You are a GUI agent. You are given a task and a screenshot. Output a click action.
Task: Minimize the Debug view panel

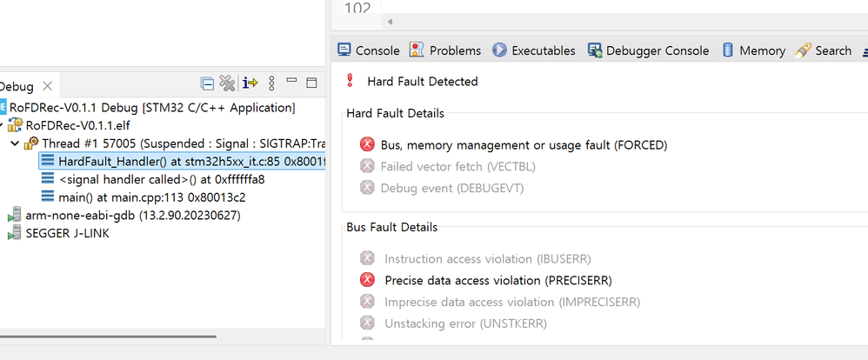292,83
